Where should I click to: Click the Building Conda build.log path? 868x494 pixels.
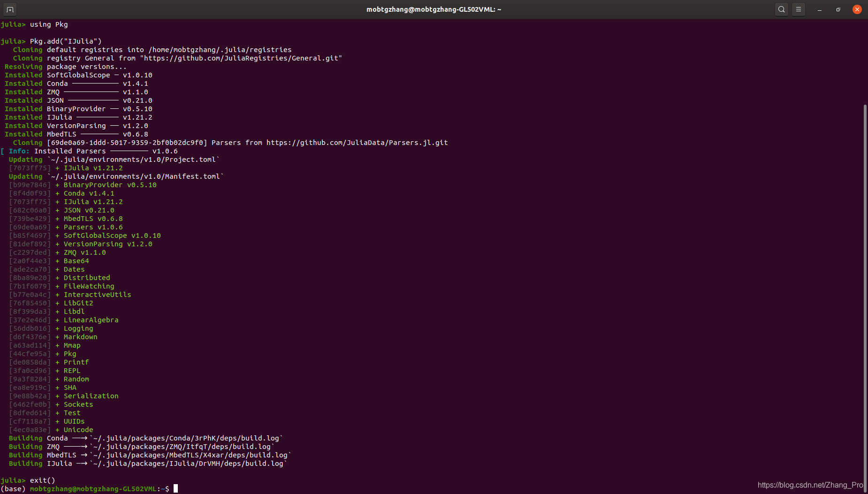(x=186, y=438)
